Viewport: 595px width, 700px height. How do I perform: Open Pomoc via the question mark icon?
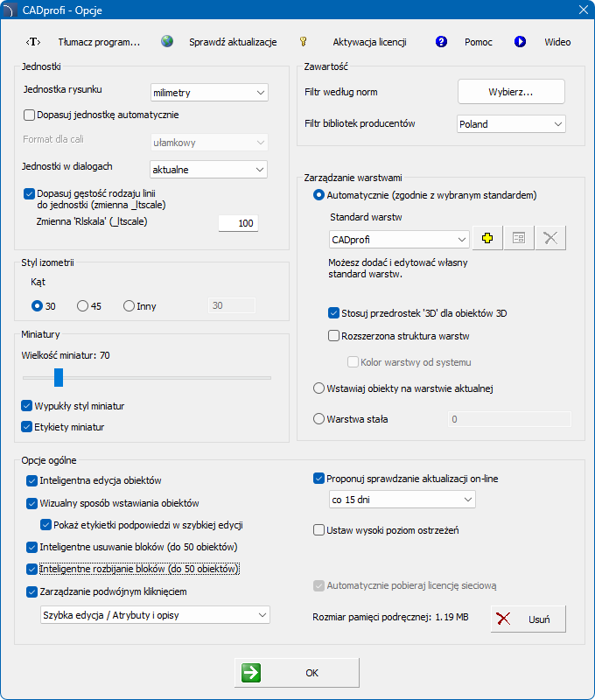[x=441, y=42]
